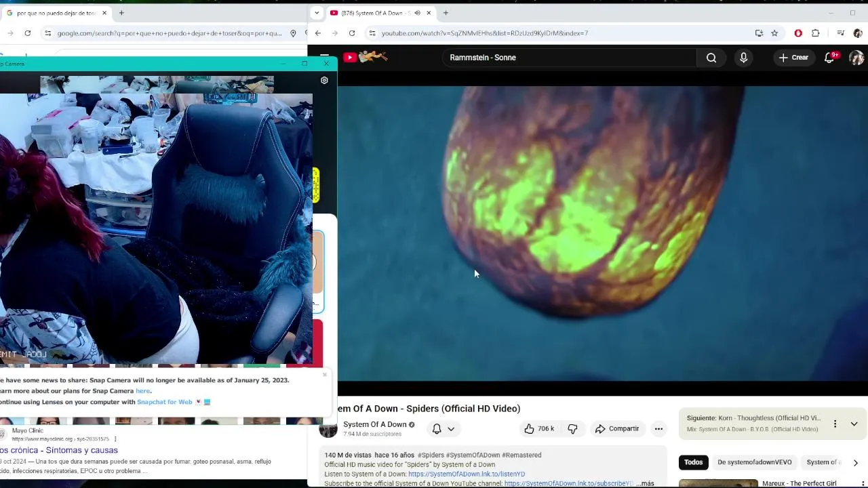868x488 pixels.
Task: View site info icon in Google address bar
Action: click(47, 33)
